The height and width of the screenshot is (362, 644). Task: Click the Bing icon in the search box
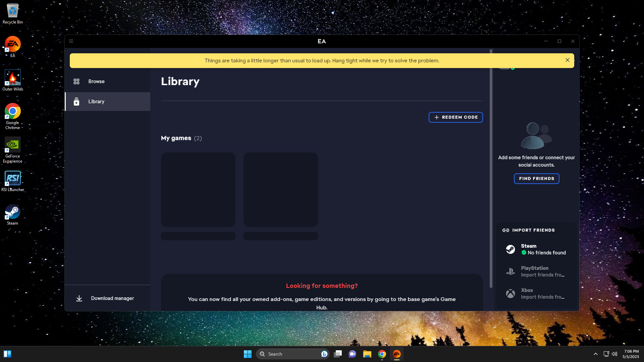pyautogui.click(x=324, y=354)
